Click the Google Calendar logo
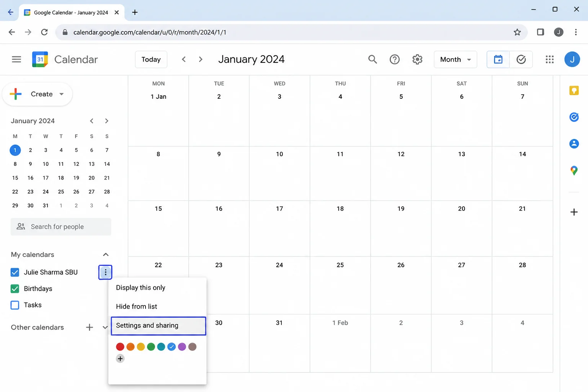The height and width of the screenshot is (392, 588). [40, 59]
